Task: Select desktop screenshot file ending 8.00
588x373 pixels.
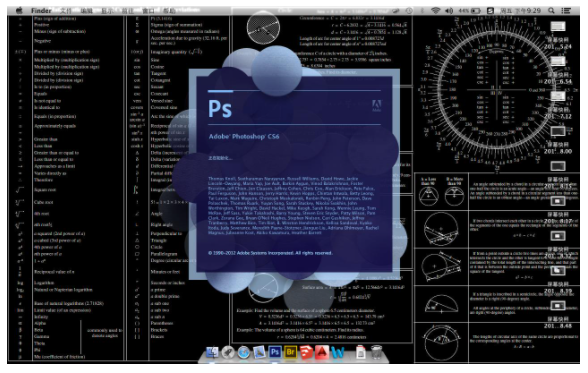Action: pos(558,140)
